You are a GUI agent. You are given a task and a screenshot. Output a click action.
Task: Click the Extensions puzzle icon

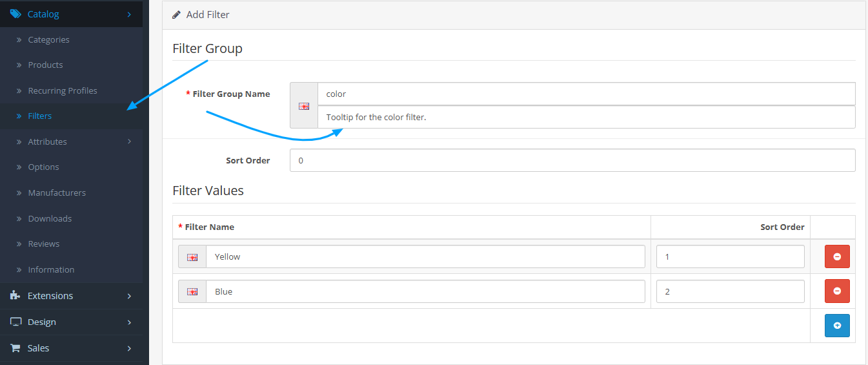[x=15, y=295]
